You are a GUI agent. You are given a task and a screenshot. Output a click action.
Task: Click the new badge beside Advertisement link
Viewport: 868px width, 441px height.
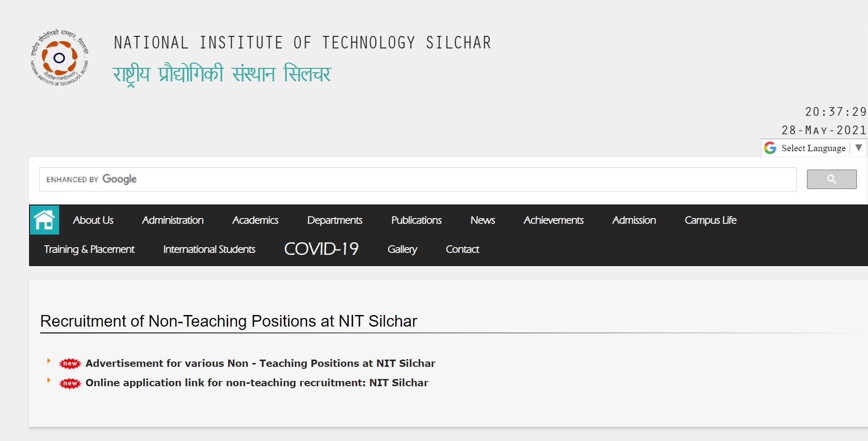pos(70,363)
